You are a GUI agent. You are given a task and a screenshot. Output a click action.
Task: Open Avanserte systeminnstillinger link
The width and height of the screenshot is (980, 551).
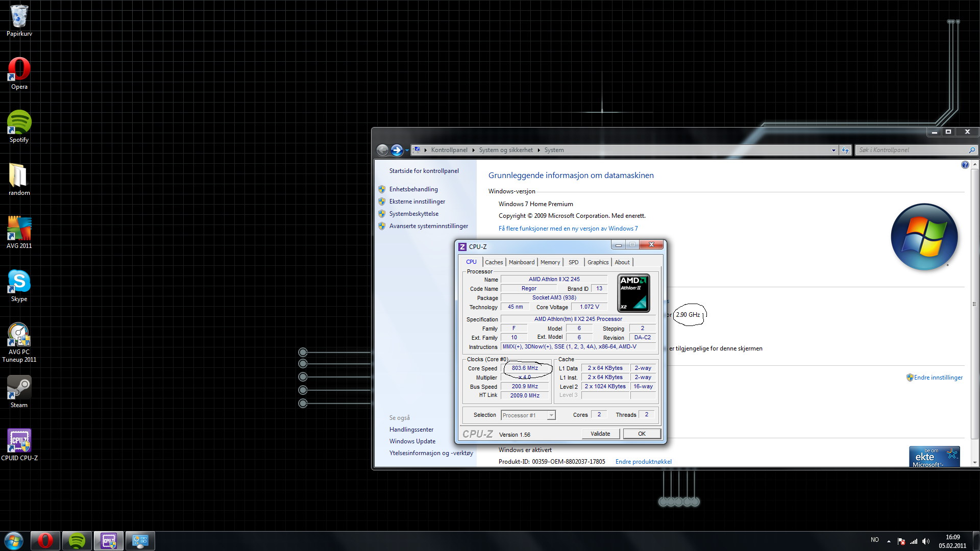(429, 226)
